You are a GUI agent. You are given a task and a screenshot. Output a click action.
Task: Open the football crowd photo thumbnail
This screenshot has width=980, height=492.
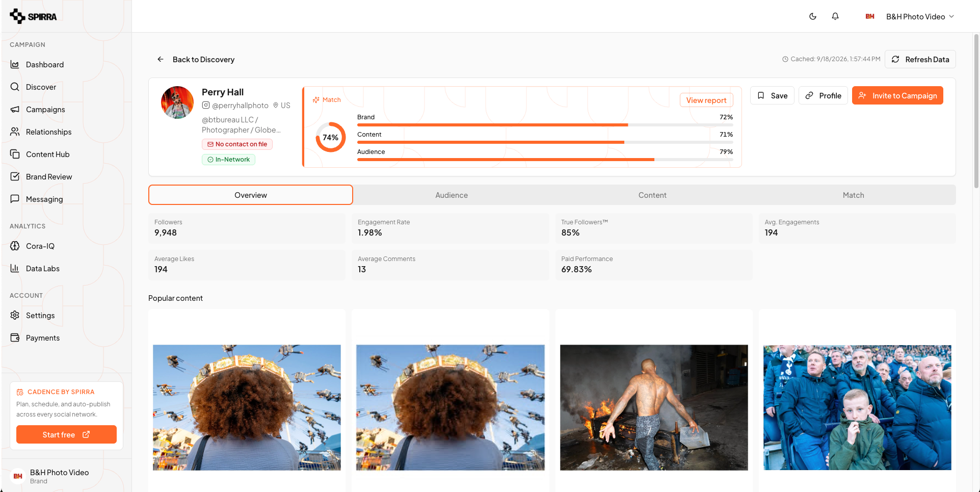pyautogui.click(x=857, y=407)
